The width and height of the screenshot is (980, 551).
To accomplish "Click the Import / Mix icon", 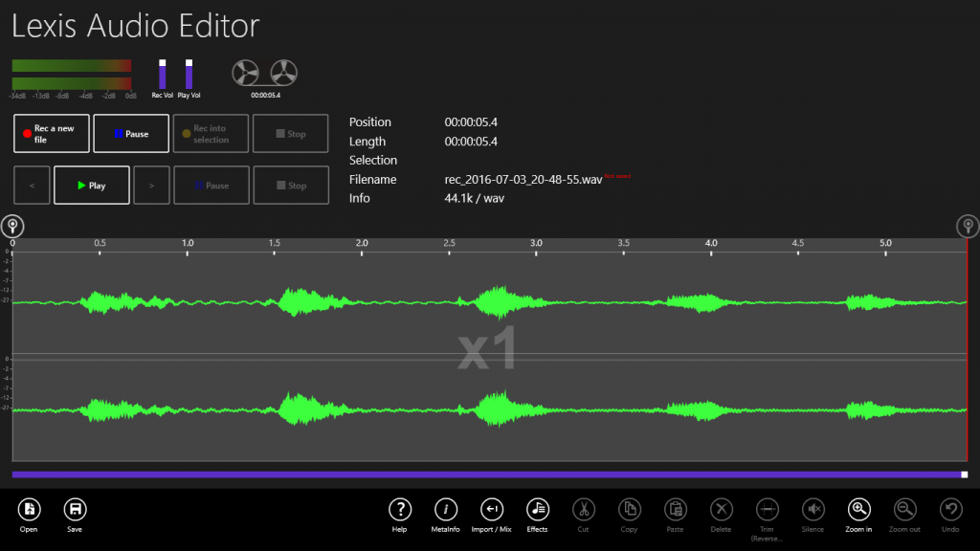I will point(491,510).
